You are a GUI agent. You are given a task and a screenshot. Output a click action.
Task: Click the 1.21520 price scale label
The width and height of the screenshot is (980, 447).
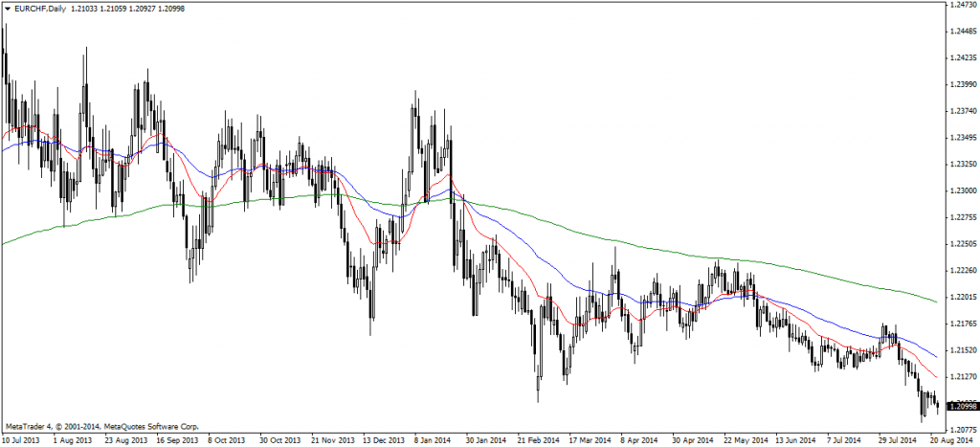[961, 350]
